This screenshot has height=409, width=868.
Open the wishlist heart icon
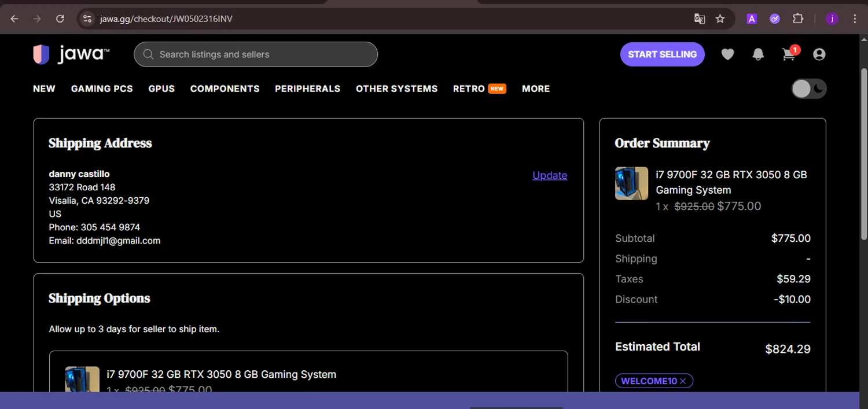coord(727,54)
